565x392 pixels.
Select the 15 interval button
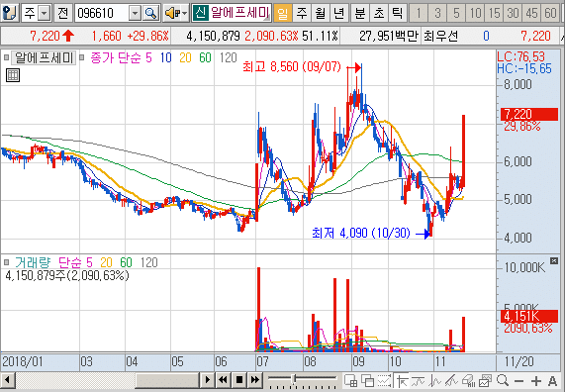point(494,13)
